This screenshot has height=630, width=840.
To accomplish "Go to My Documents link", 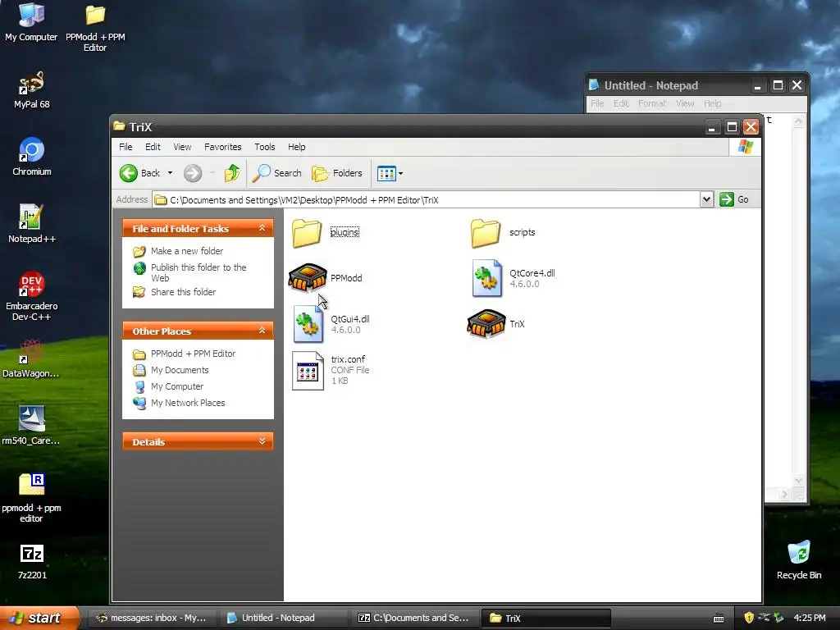I will (x=180, y=370).
